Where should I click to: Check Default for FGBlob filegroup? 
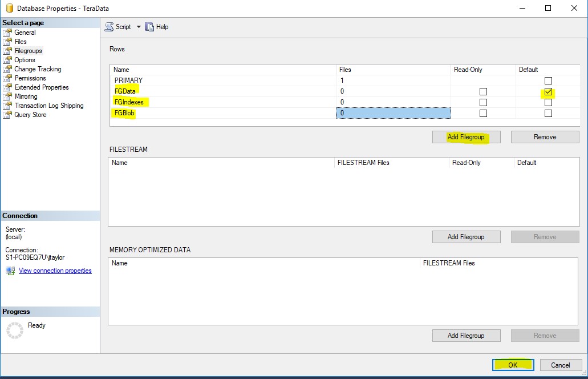pos(548,114)
